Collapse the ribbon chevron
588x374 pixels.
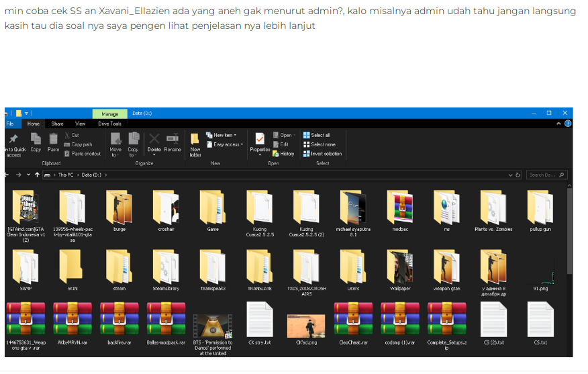(558, 124)
